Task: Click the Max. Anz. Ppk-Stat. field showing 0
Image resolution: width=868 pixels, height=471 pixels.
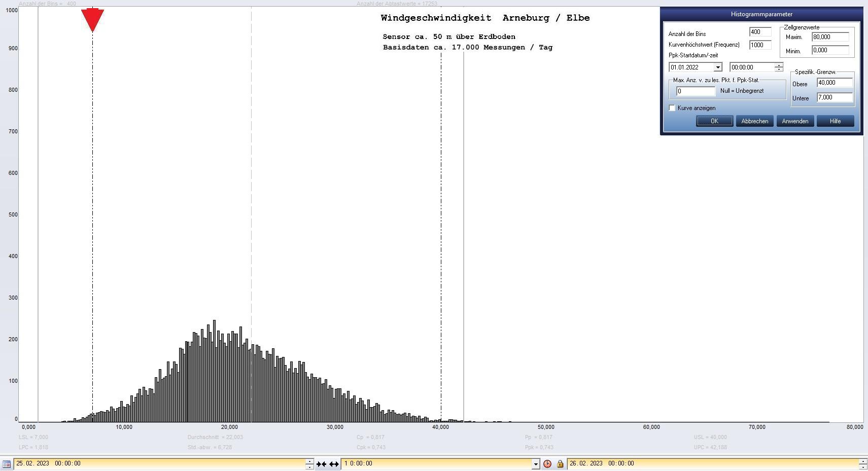Action: click(696, 91)
